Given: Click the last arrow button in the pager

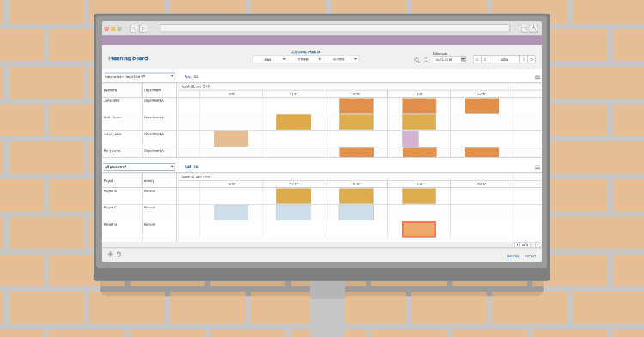Looking at the screenshot, I should coord(538,244).
